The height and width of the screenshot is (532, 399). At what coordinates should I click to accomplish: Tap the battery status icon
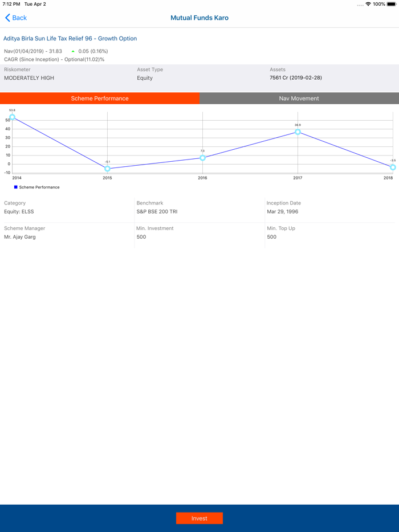pyautogui.click(x=392, y=4)
